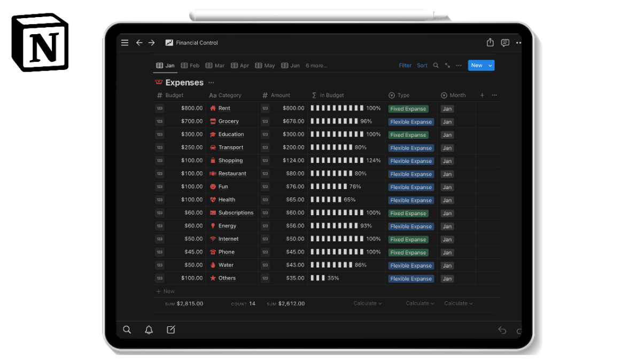Open the Budget column header menu
Screen dimensions: 644x362
pos(170,95)
